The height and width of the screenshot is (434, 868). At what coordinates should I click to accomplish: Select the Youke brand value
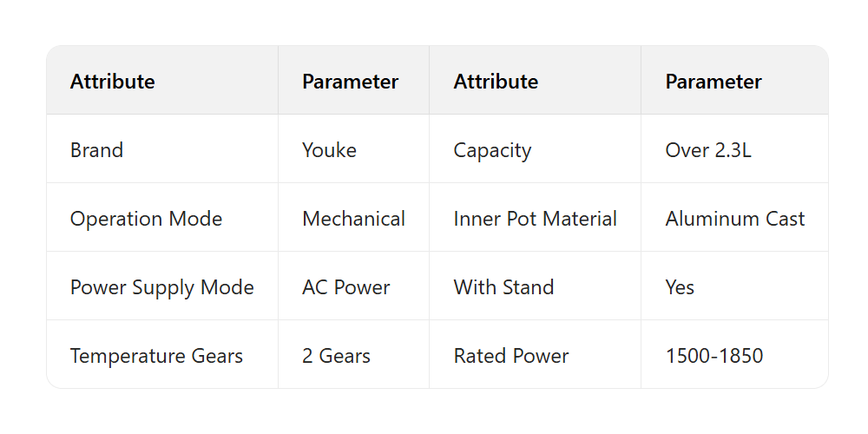[329, 150]
